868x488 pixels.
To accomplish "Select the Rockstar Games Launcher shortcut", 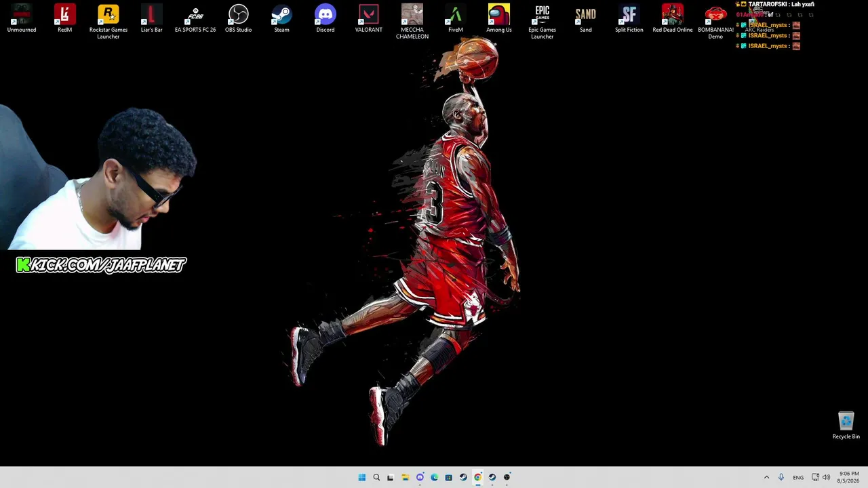I will click(x=108, y=22).
